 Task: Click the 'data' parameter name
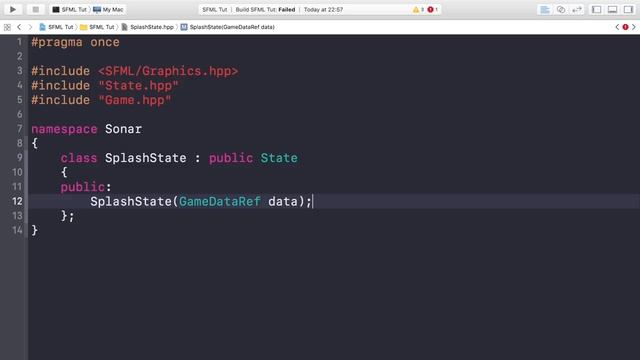[x=283, y=202]
